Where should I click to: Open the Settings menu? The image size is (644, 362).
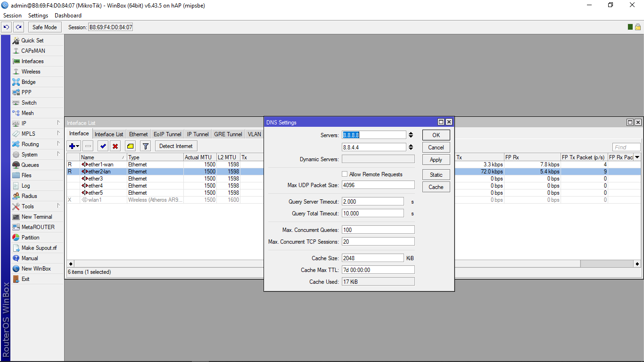[38, 16]
